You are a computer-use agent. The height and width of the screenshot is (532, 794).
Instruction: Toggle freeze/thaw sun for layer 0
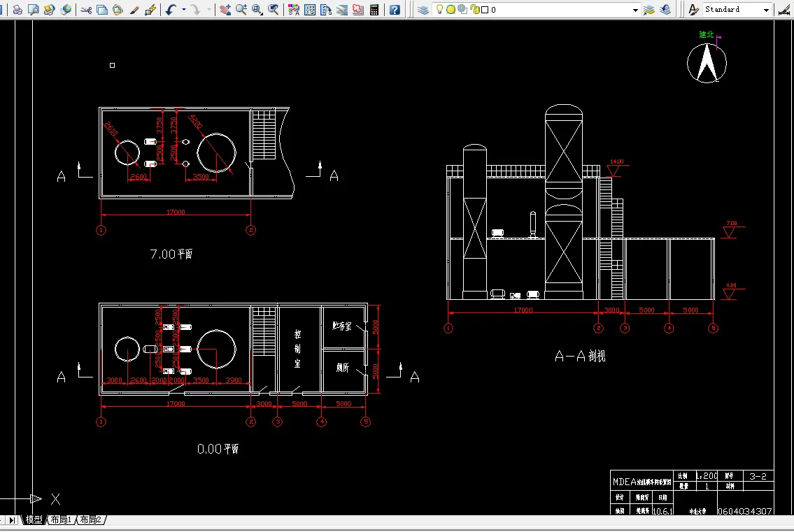(451, 10)
